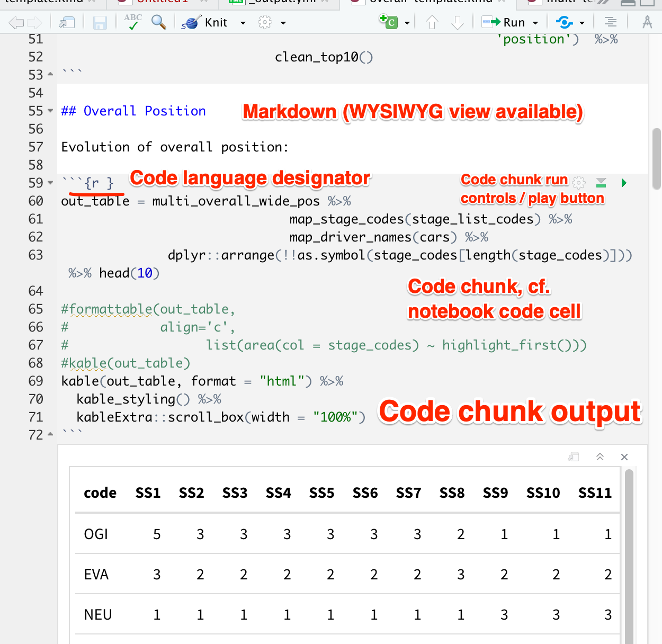This screenshot has width=662, height=644.
Task: Knit the document
Action: point(204,22)
